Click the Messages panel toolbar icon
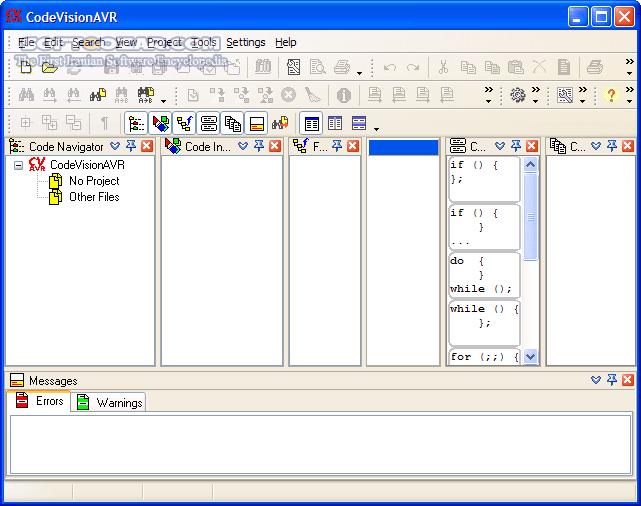This screenshot has height=506, width=641. click(256, 123)
